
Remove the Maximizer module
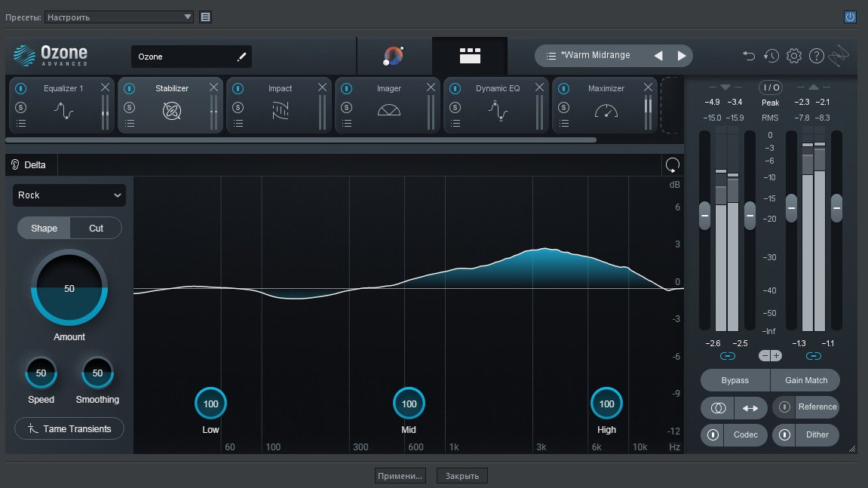[648, 87]
